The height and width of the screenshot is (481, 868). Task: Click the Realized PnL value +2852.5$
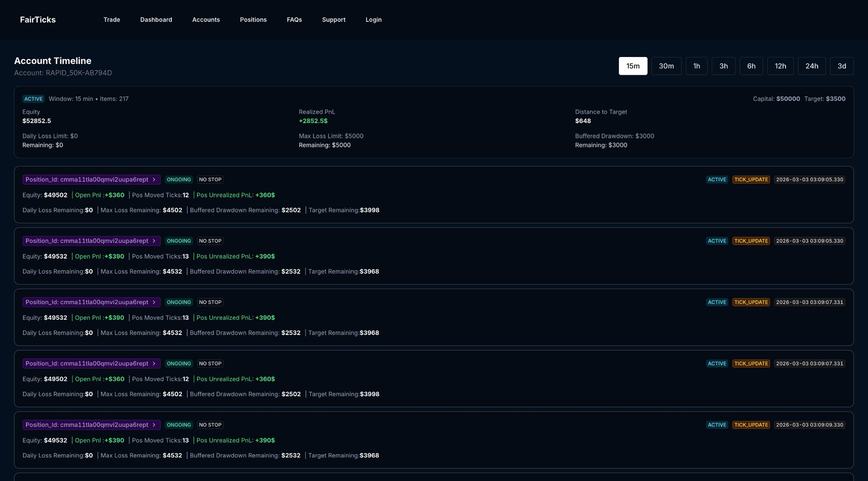click(313, 121)
